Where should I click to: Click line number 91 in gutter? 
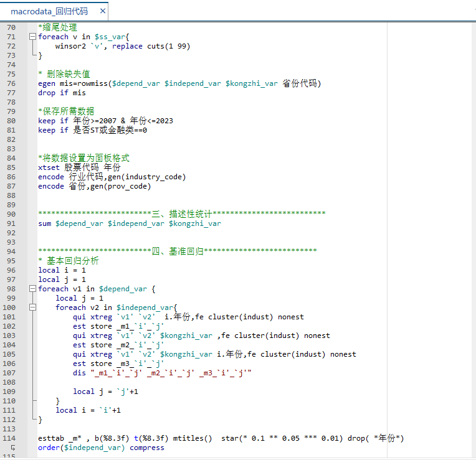coord(11,224)
